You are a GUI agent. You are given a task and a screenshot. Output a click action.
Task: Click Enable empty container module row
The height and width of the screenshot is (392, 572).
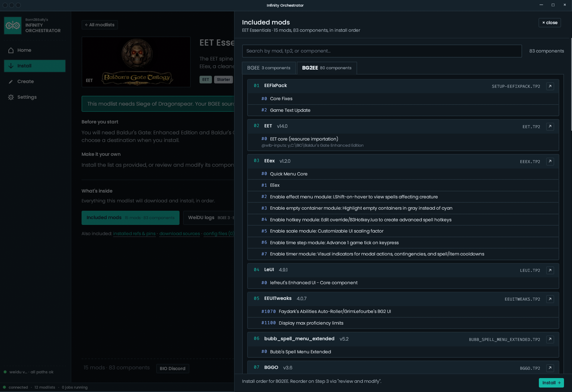click(x=403, y=208)
